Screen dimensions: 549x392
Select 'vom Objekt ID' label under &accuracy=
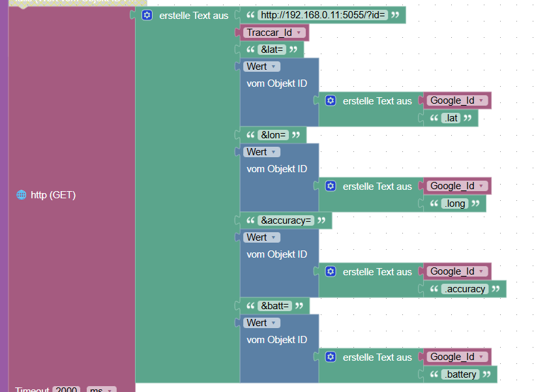(277, 254)
